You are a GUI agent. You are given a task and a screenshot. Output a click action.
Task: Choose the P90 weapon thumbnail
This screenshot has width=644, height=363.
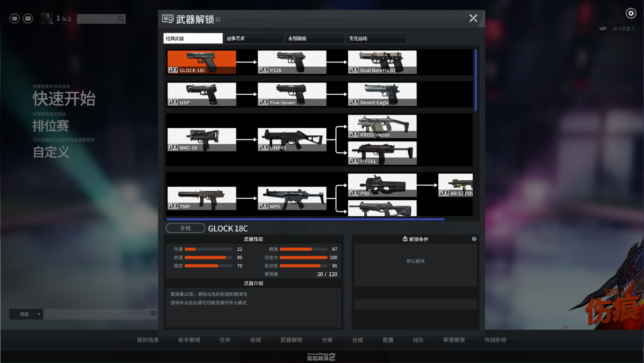pyautogui.click(x=382, y=185)
